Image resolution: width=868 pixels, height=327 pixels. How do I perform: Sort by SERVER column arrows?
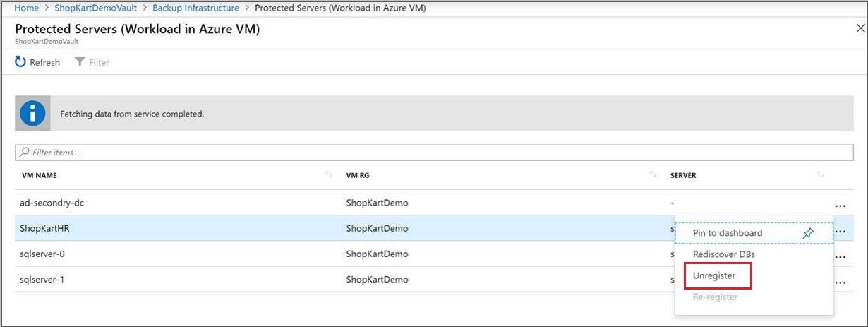pos(820,174)
